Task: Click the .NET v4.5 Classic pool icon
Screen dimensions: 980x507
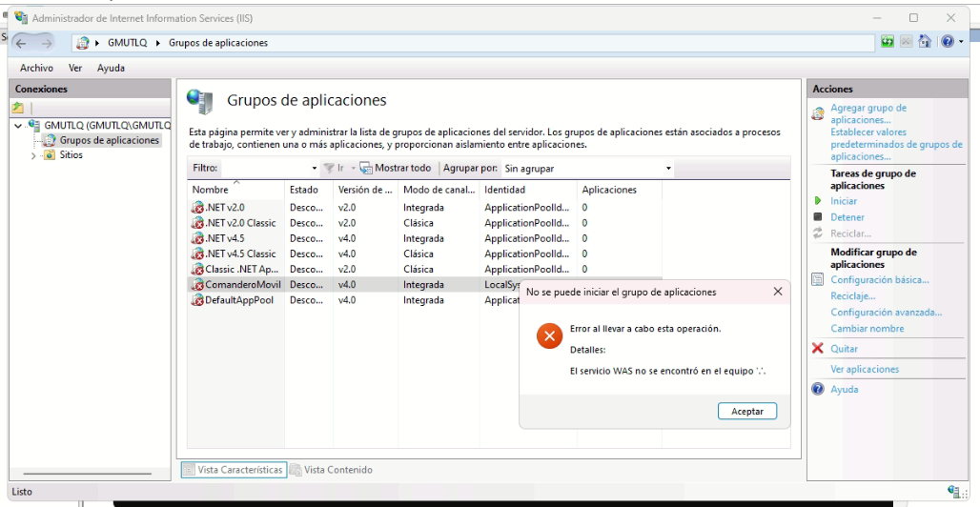Action: coord(197,253)
